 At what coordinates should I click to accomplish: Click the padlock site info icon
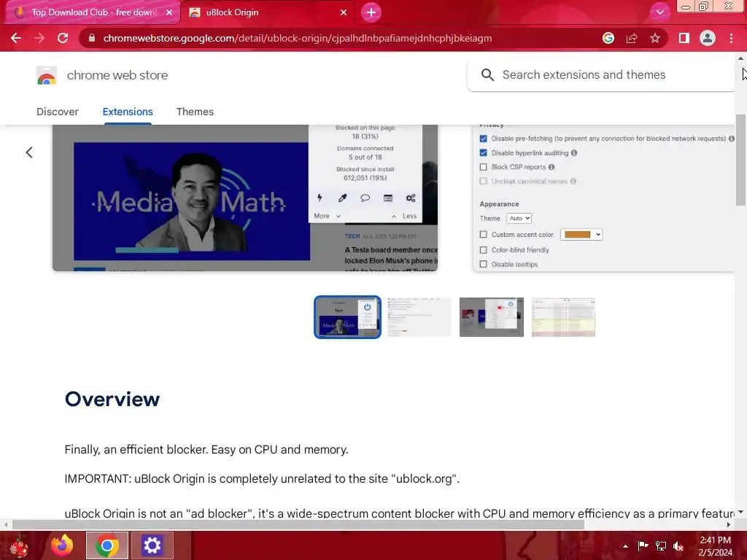92,38
